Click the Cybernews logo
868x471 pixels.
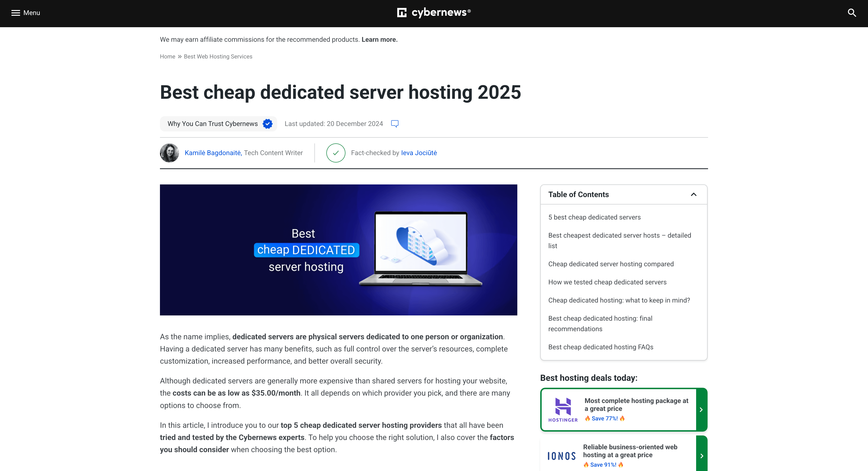434,12
